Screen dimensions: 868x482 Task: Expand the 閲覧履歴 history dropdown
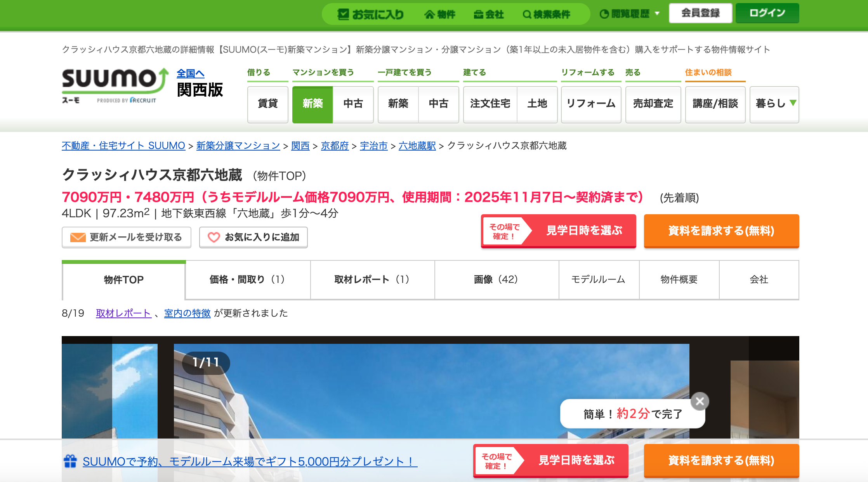pos(629,14)
